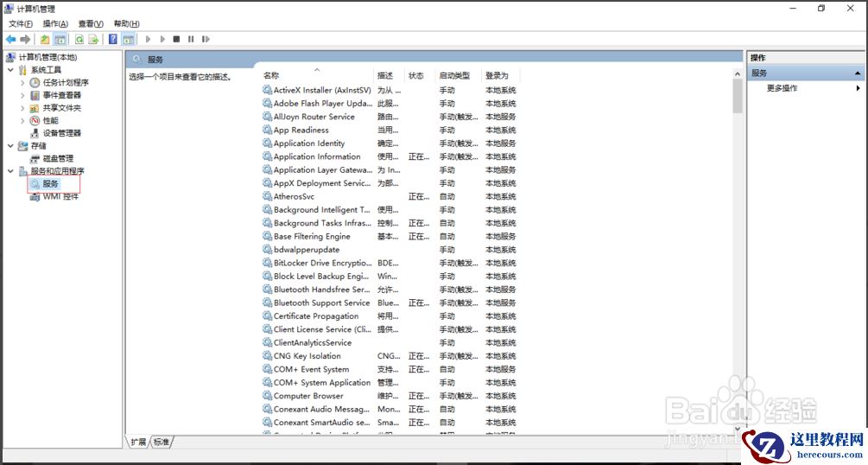
Task: Open the 操作(A) menu
Action: 55,23
